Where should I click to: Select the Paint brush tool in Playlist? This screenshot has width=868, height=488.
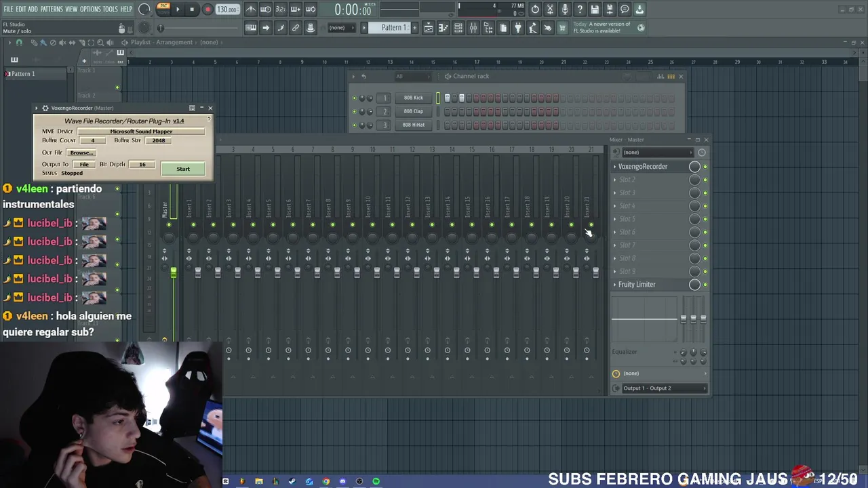pyautogui.click(x=43, y=43)
